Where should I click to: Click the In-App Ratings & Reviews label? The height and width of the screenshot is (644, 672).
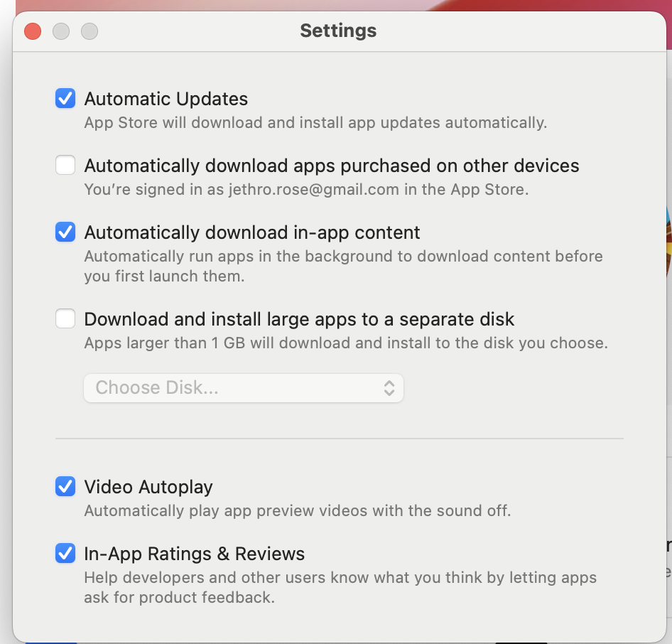[x=194, y=554]
